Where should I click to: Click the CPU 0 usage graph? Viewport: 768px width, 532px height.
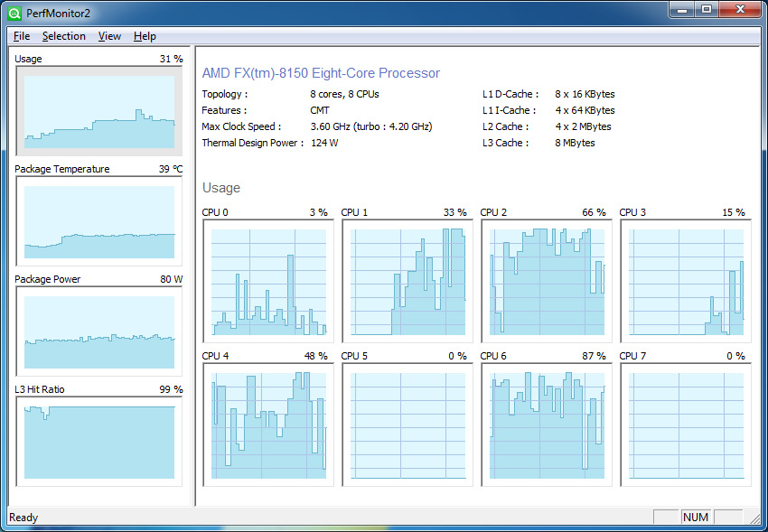[268, 282]
